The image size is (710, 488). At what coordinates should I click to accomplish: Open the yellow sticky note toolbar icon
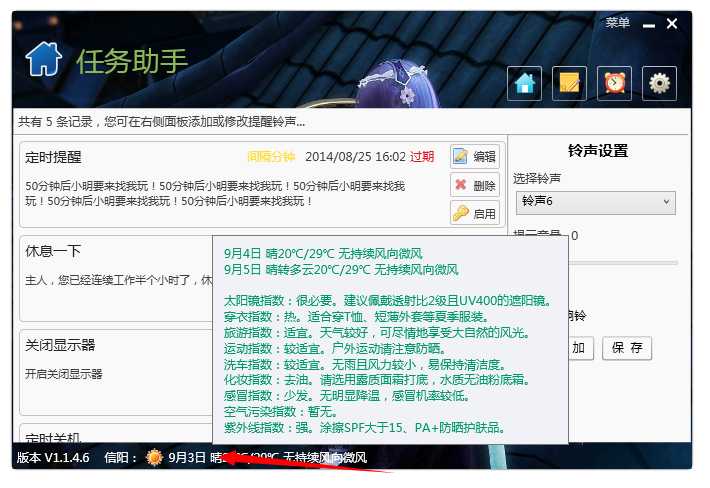(x=569, y=83)
